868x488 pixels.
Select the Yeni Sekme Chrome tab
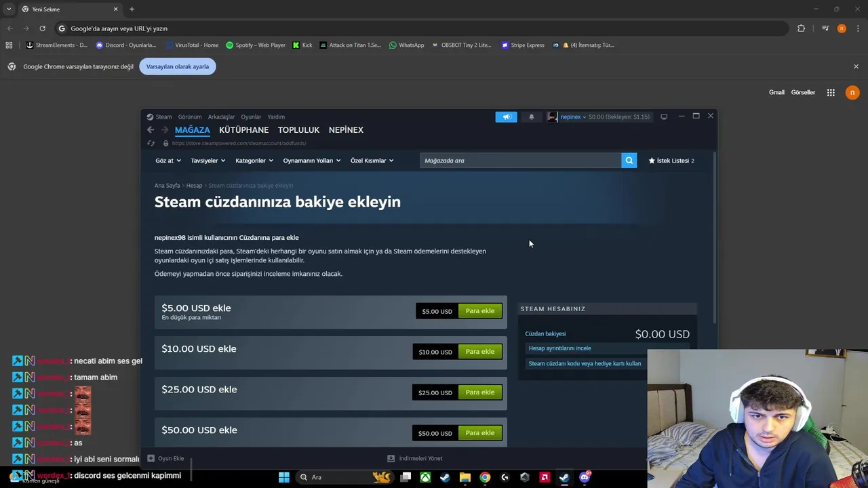pyautogui.click(x=70, y=9)
